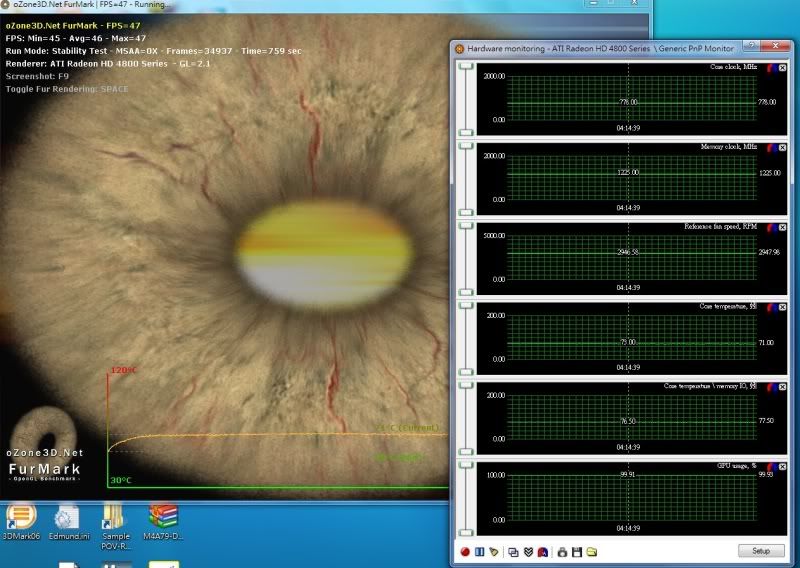This screenshot has height=568, width=800.
Task: Clear monitoring history with the broom icon
Action: pyautogui.click(x=493, y=552)
